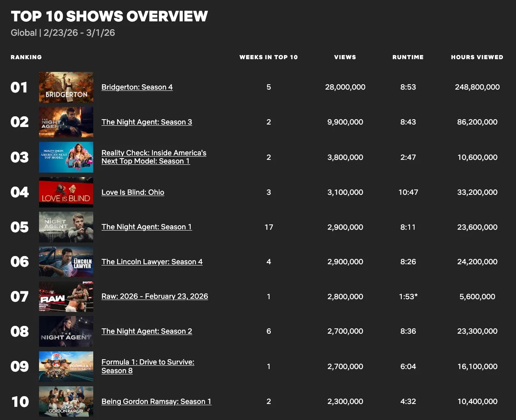The width and height of the screenshot is (516, 420).
Task: Select The Night Agent: Season 2 title
Action: coord(147,331)
